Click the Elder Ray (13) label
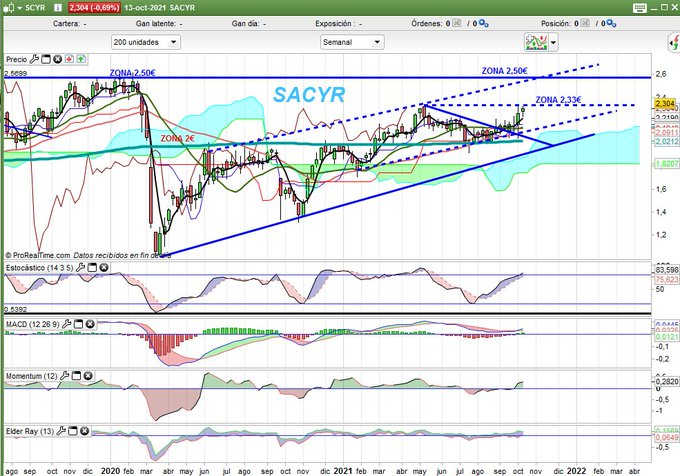The image size is (680, 476). click(x=30, y=431)
